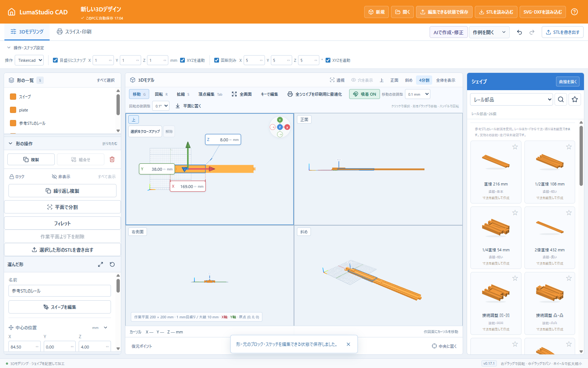
Task: Click AIで作成・修正 button
Action: 448,32
